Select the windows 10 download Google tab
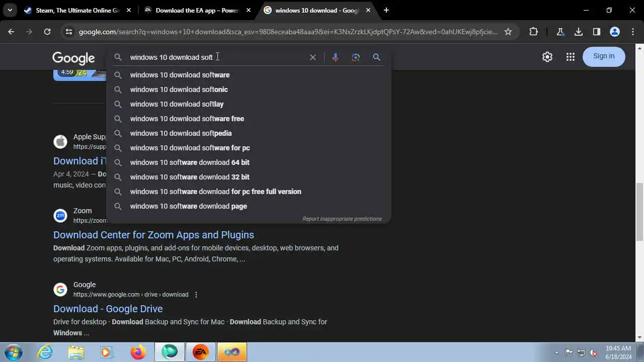The width and height of the screenshot is (644, 362). pos(316,10)
